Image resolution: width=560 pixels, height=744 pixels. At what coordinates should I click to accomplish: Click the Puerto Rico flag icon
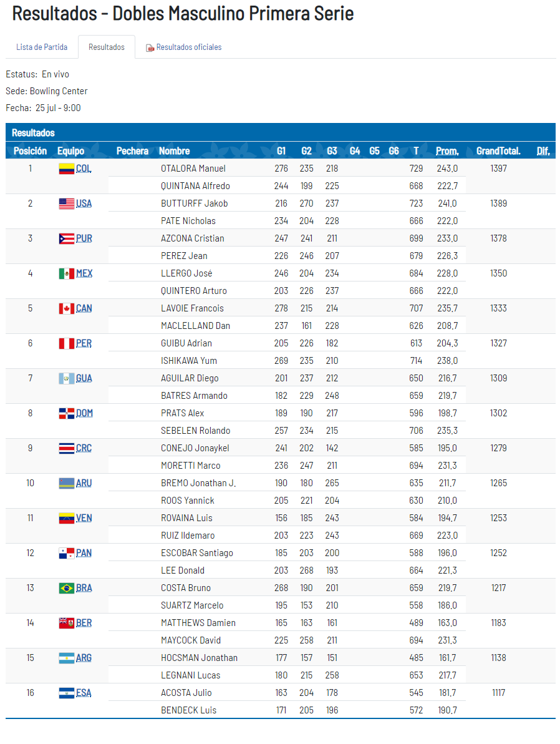click(66, 238)
